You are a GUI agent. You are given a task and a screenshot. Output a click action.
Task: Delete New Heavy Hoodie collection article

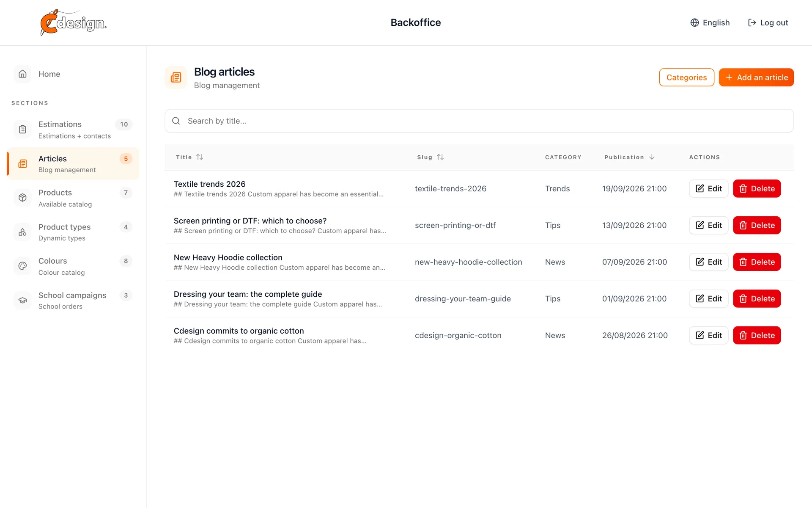757,262
